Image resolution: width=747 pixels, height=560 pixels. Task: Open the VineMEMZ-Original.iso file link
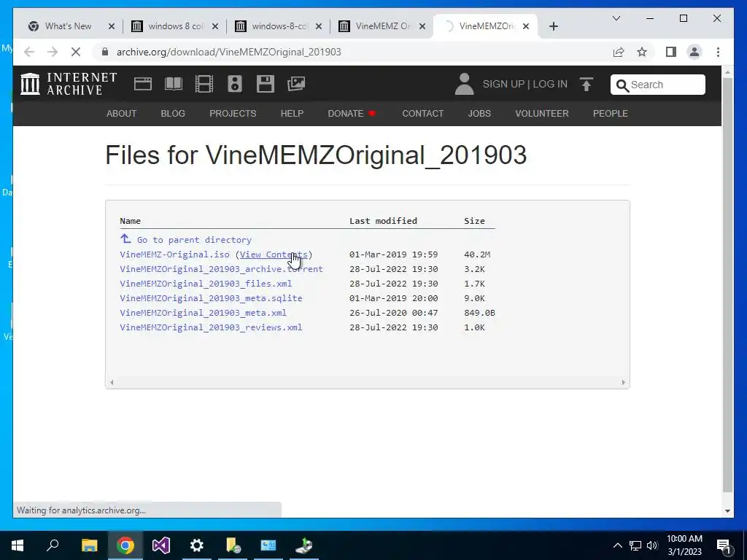[x=174, y=254]
